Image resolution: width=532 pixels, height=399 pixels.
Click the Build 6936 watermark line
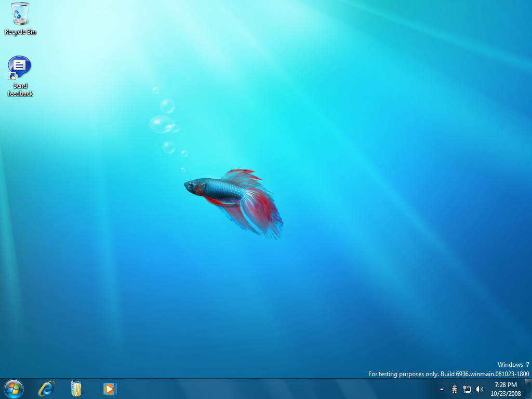point(448,374)
